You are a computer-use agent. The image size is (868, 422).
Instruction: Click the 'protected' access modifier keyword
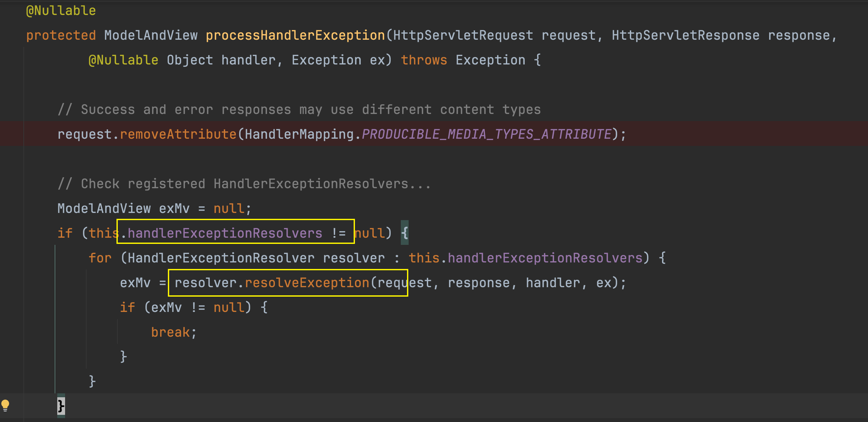[x=61, y=35]
